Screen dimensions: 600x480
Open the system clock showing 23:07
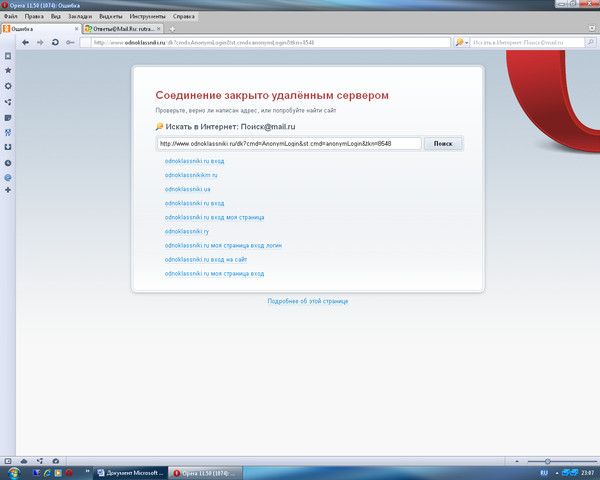588,473
